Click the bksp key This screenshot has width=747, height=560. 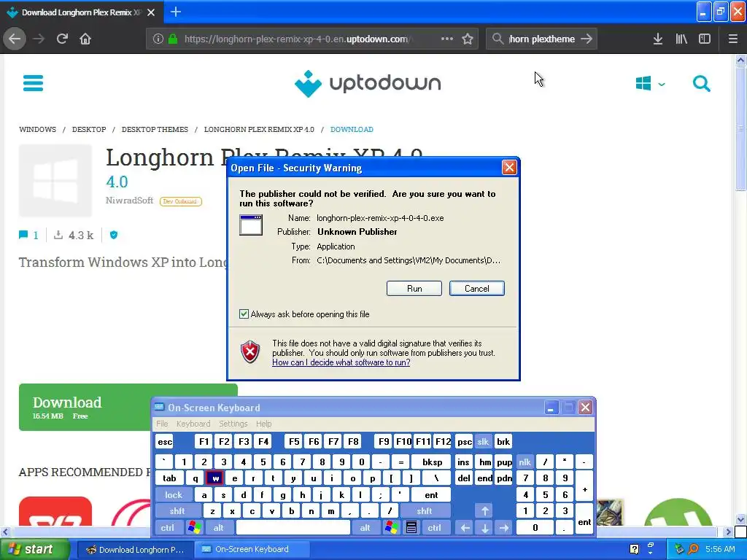pos(432,462)
